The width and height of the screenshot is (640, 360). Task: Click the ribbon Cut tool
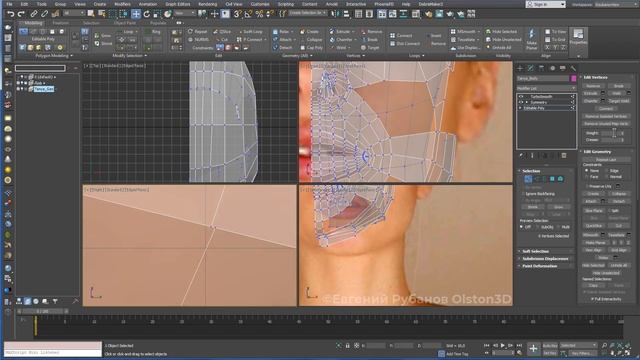tap(223, 40)
